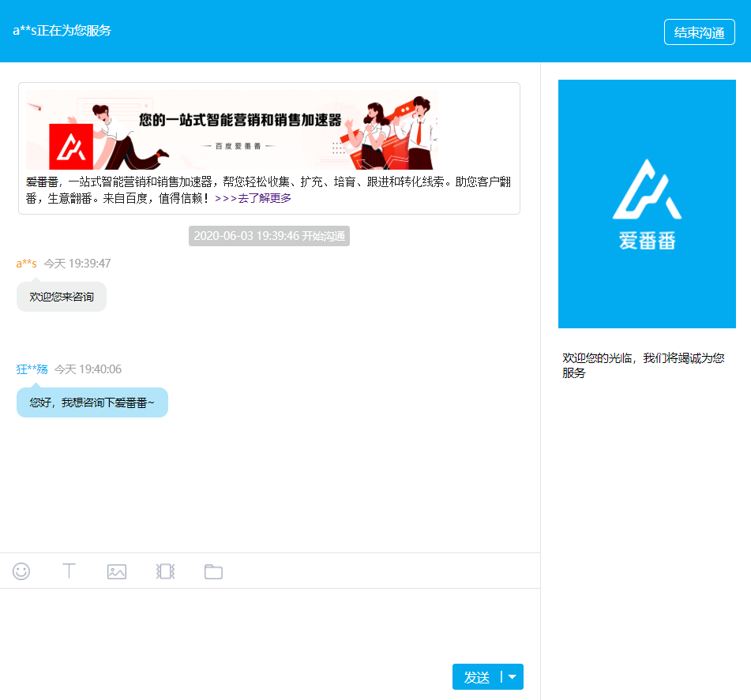The height and width of the screenshot is (700, 751).
Task: Click the 今天 19:40:06 message time
Action: (88, 369)
